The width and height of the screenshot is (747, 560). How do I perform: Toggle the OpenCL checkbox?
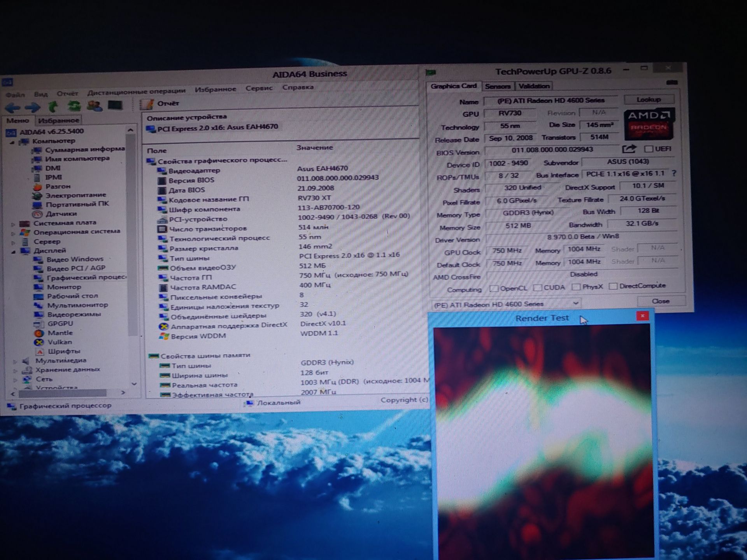pyautogui.click(x=494, y=288)
